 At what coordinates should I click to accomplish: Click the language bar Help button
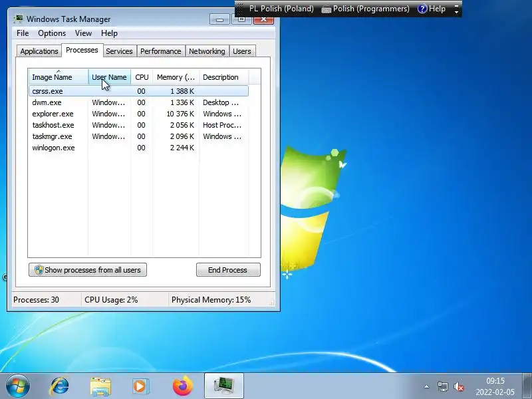tap(432, 9)
